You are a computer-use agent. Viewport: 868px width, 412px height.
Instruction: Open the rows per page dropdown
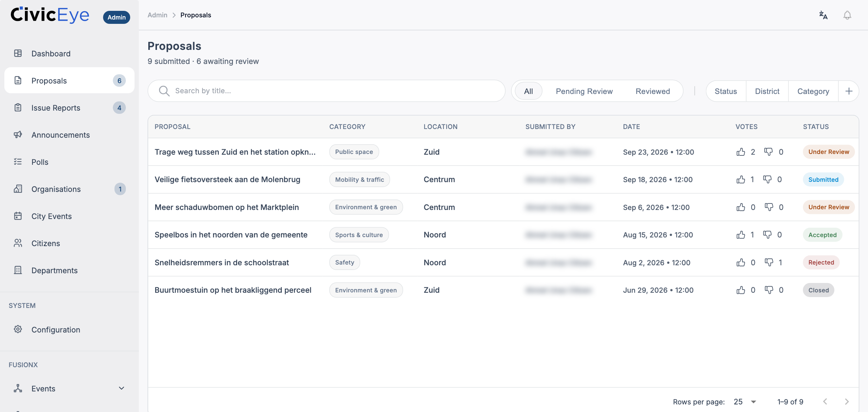[745, 402]
